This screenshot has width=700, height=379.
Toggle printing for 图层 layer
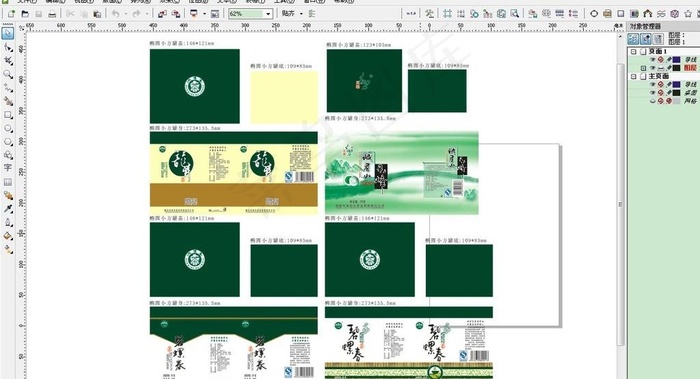point(661,68)
